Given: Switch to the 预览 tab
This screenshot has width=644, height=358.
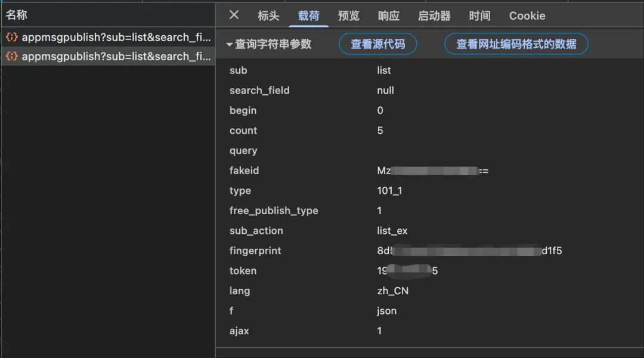Looking at the screenshot, I should [348, 16].
